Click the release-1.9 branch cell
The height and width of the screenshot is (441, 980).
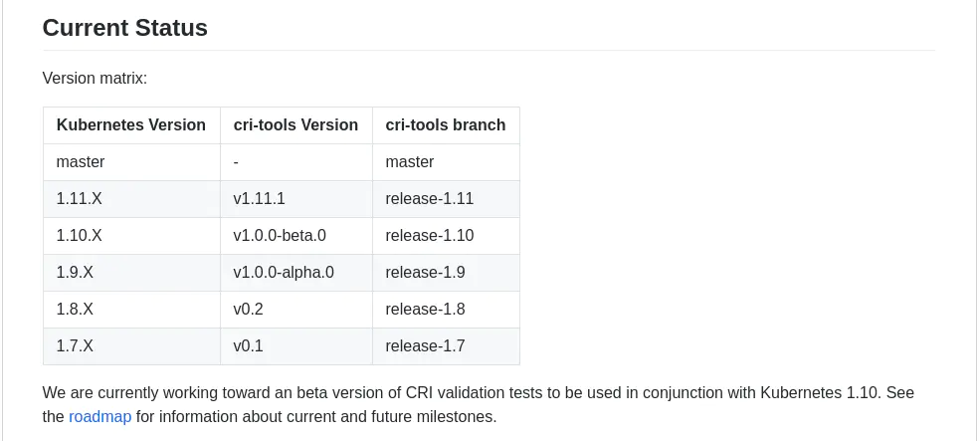(425, 273)
